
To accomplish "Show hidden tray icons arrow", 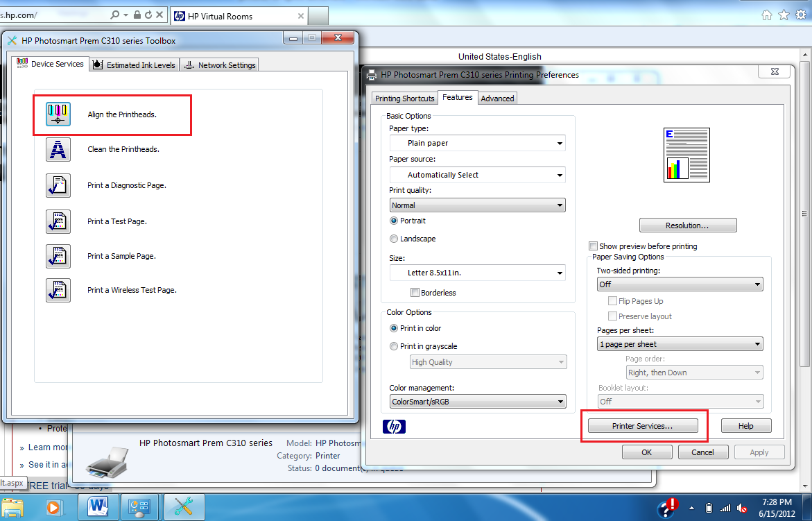I will click(691, 508).
